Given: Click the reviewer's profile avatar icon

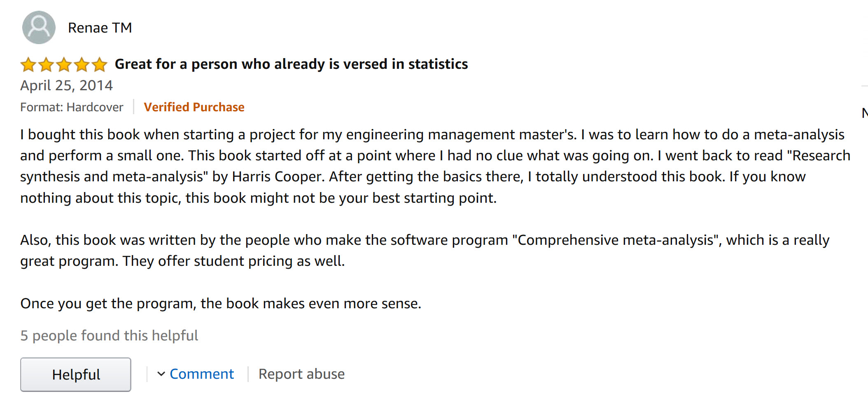Looking at the screenshot, I should point(39,28).
